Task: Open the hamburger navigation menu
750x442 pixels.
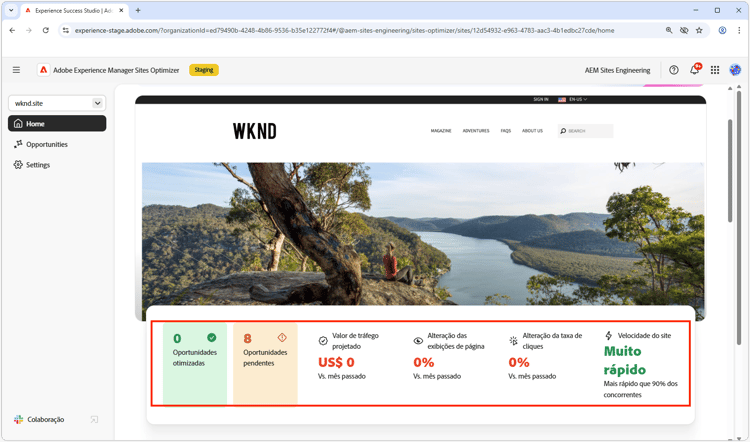Action: point(16,70)
